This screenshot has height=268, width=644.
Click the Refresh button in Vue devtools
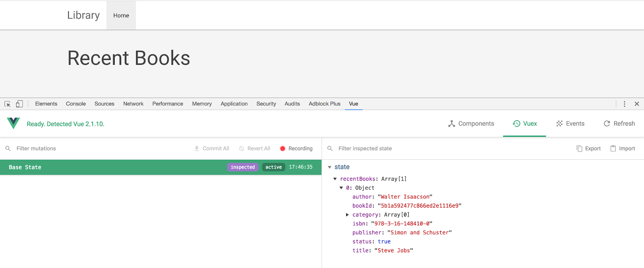619,124
